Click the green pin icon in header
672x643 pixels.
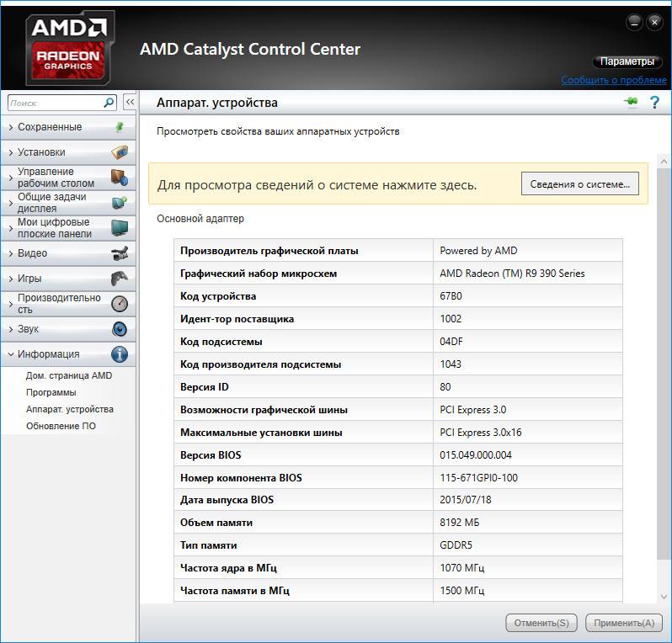point(631,103)
